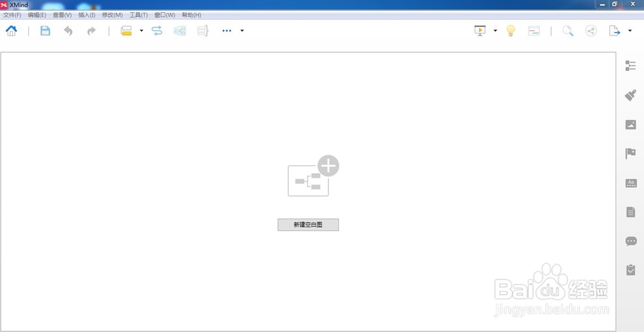Insert a new topic from toolbar
644x332 pixels.
[126, 30]
